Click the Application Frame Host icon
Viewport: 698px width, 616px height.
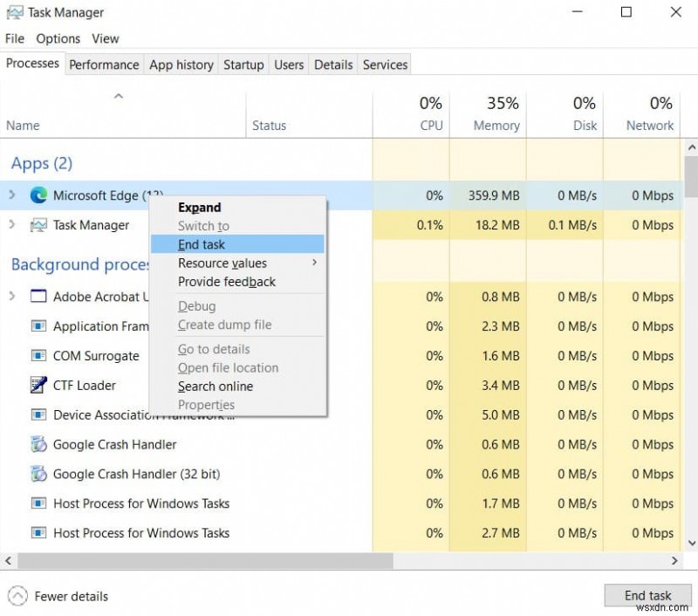coord(38,326)
